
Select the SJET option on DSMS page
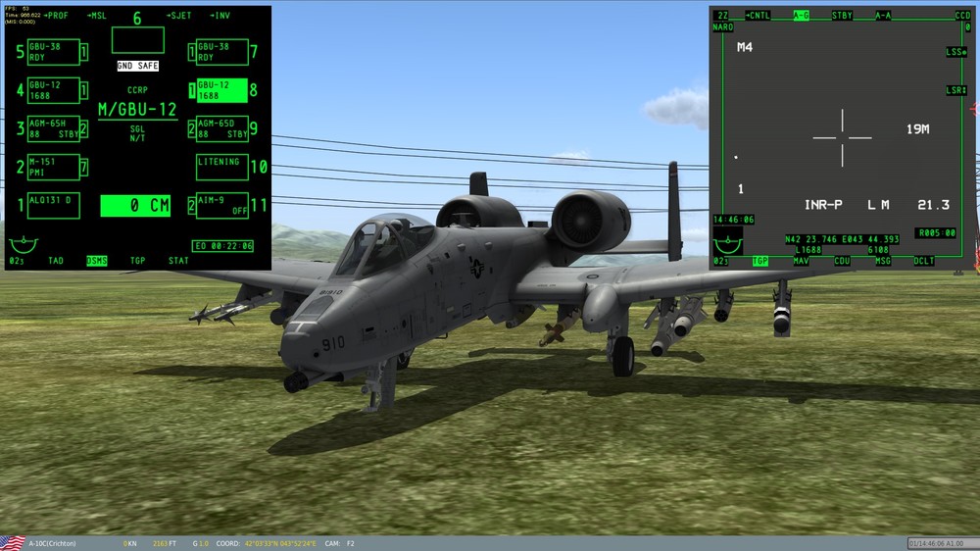click(x=178, y=16)
